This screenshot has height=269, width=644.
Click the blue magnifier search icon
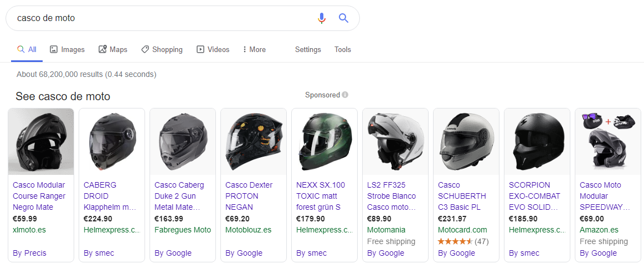click(x=343, y=18)
